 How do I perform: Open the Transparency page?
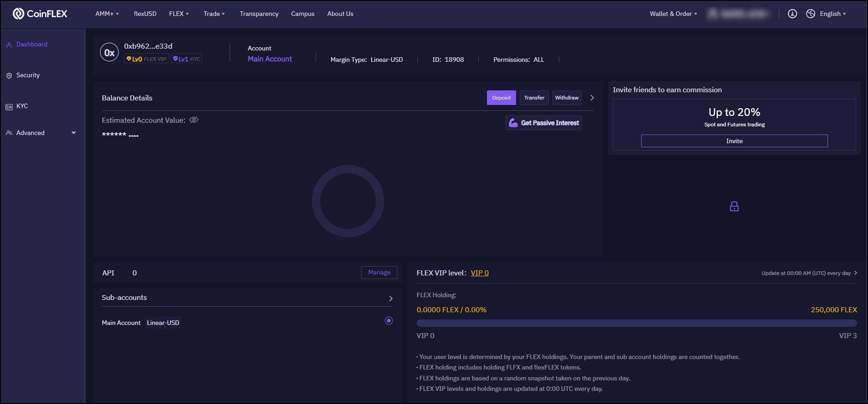(259, 14)
